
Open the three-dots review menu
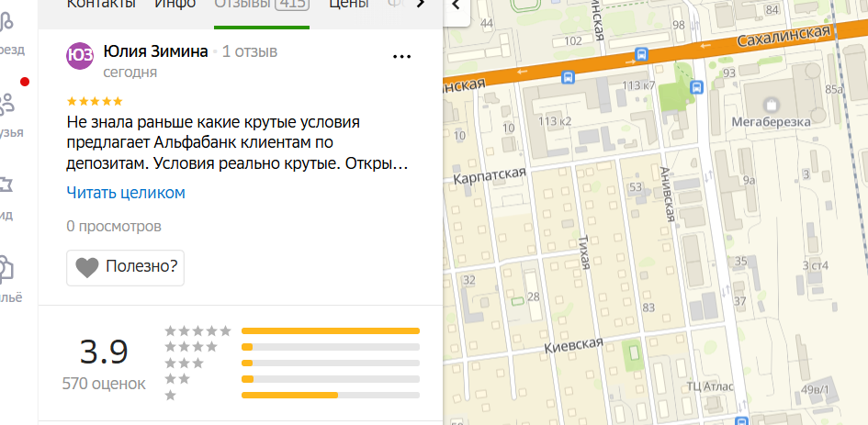(402, 56)
